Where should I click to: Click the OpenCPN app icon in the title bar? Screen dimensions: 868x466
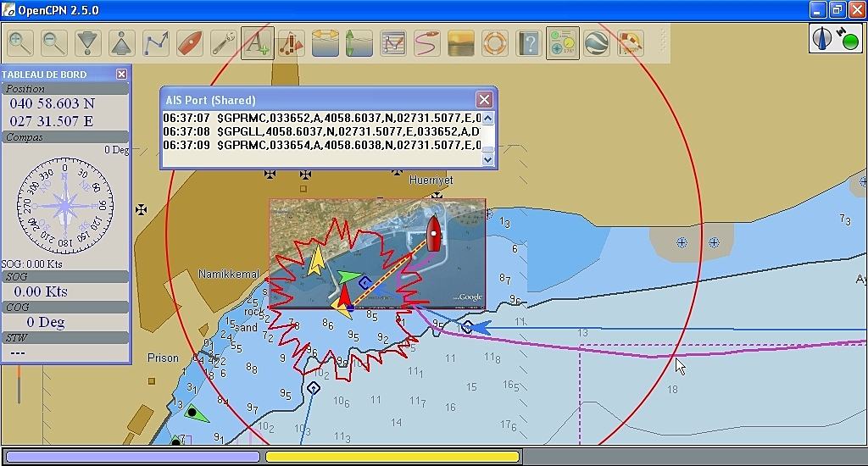[x=8, y=10]
